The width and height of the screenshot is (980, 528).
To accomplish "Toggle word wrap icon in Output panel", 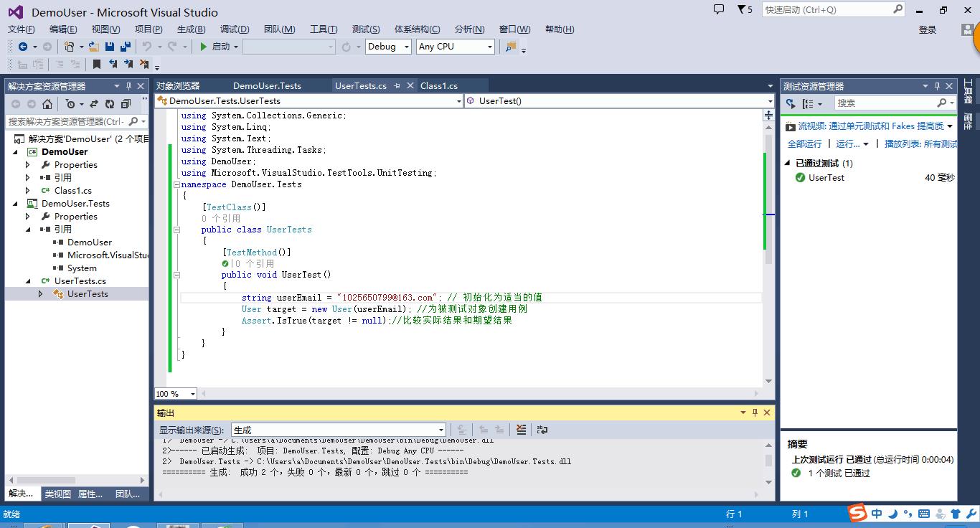I will 542,430.
